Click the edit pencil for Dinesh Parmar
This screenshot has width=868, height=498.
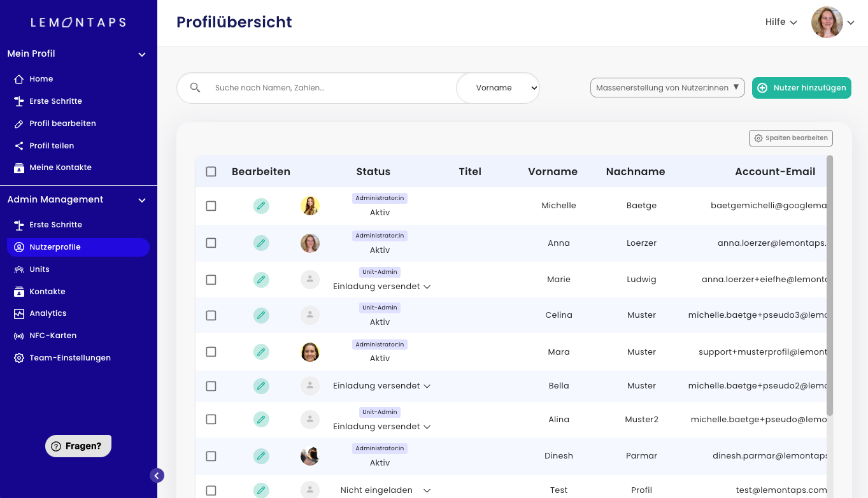click(260, 456)
